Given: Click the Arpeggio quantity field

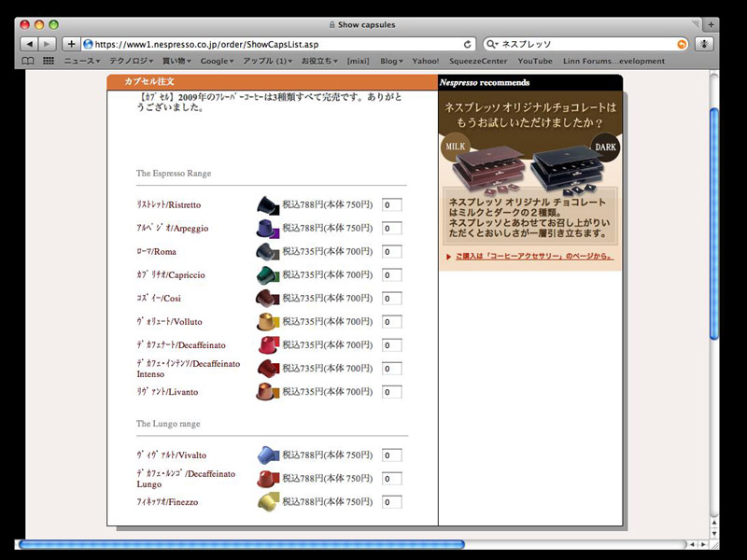Looking at the screenshot, I should (391, 228).
